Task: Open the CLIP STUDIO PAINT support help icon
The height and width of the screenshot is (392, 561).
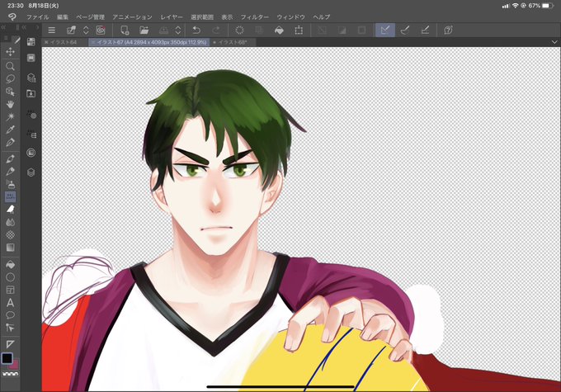Action: 448,30
